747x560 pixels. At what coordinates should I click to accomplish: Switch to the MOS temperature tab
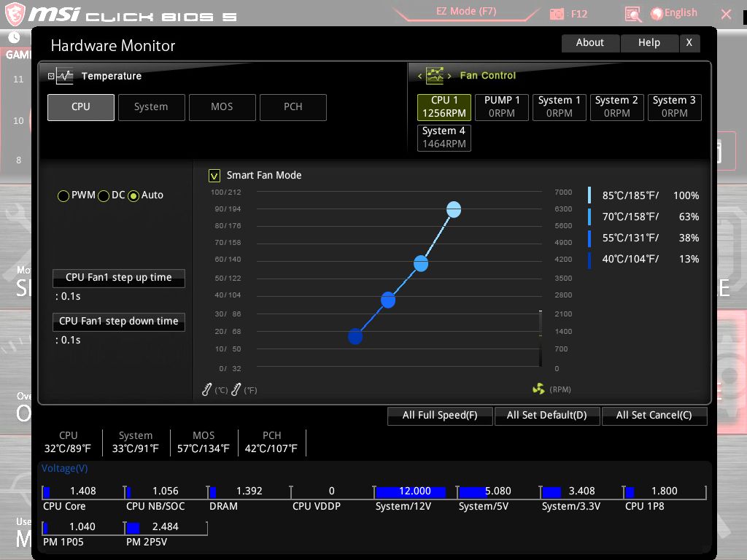(222, 107)
